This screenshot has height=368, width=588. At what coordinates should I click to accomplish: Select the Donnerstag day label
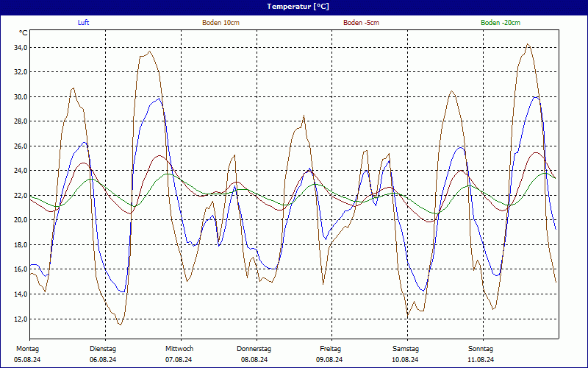click(x=254, y=348)
